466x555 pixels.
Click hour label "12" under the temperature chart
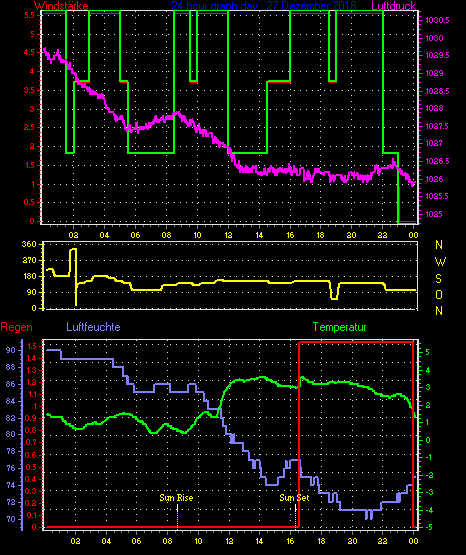coord(229,541)
